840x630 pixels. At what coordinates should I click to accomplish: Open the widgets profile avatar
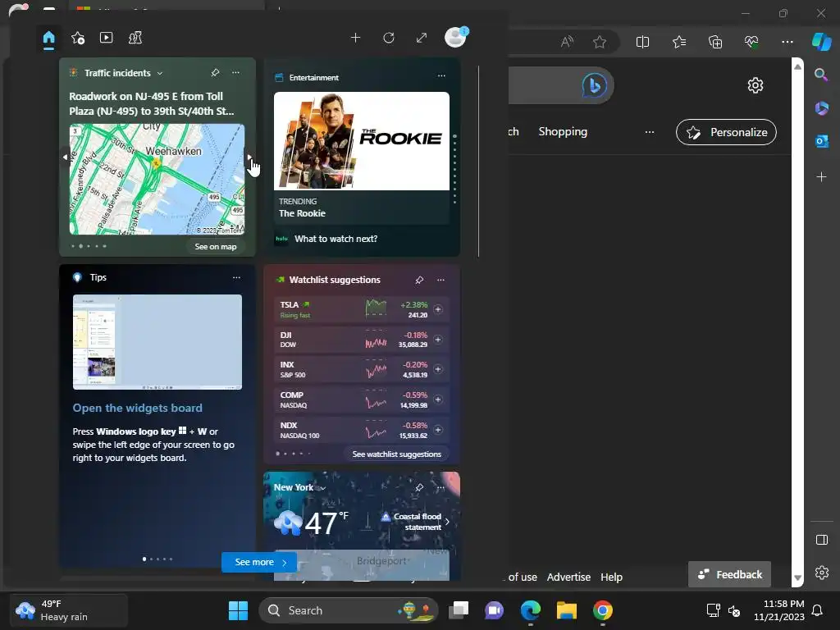tap(456, 38)
